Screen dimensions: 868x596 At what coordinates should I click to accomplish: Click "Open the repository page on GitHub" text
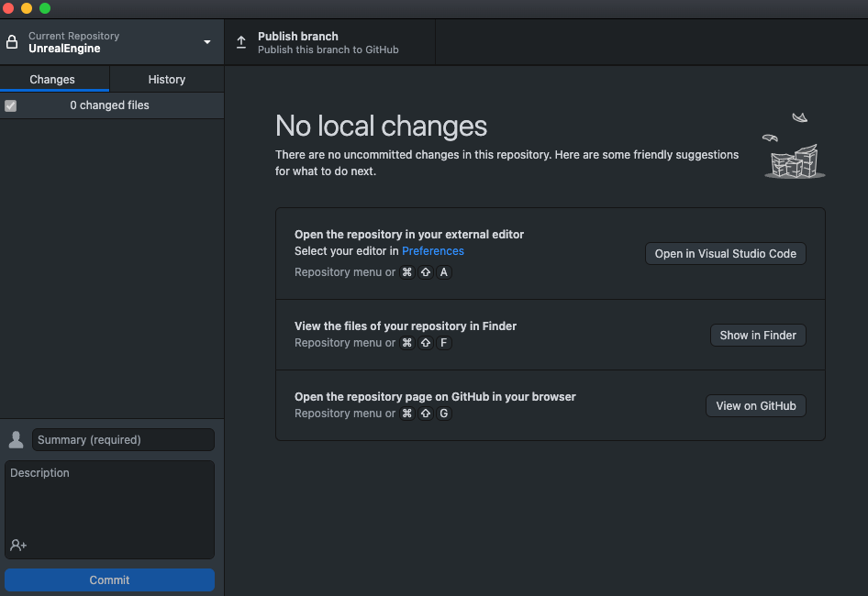coord(435,397)
